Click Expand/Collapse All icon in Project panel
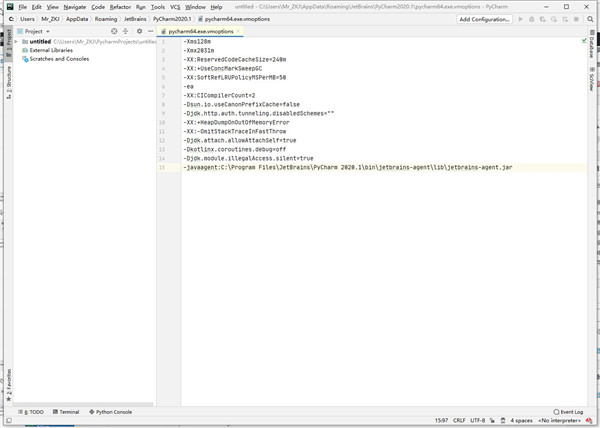This screenshot has width=600, height=428. 125,31
